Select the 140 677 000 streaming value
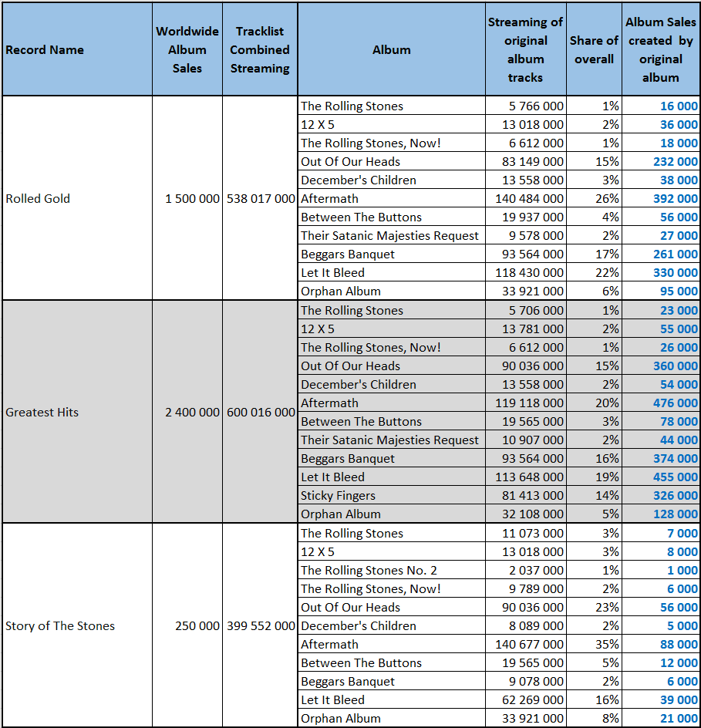This screenshot has width=701, height=728. pyautogui.click(x=529, y=645)
